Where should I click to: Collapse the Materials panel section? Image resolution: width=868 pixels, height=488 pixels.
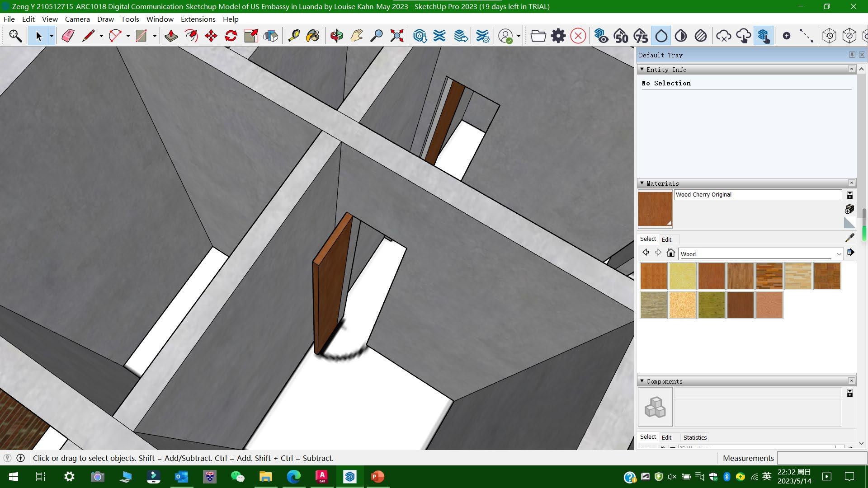click(x=642, y=183)
